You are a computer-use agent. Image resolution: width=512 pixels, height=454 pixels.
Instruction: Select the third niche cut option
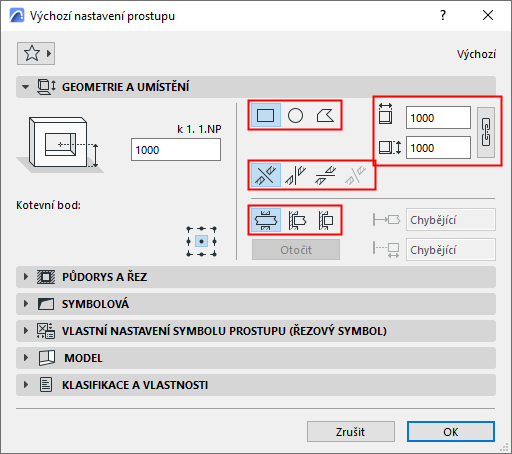(x=325, y=220)
